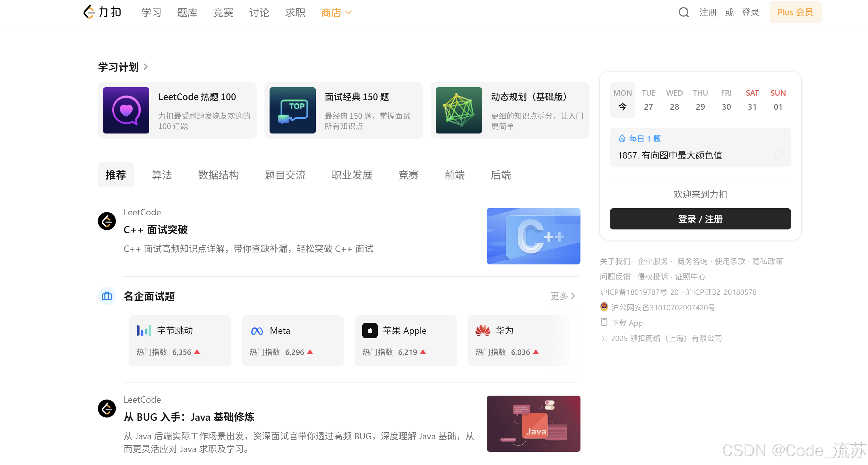Image resolution: width=868 pixels, height=465 pixels.
Task: Click the 名企面试题 briefcase icon
Action: pyautogui.click(x=107, y=296)
